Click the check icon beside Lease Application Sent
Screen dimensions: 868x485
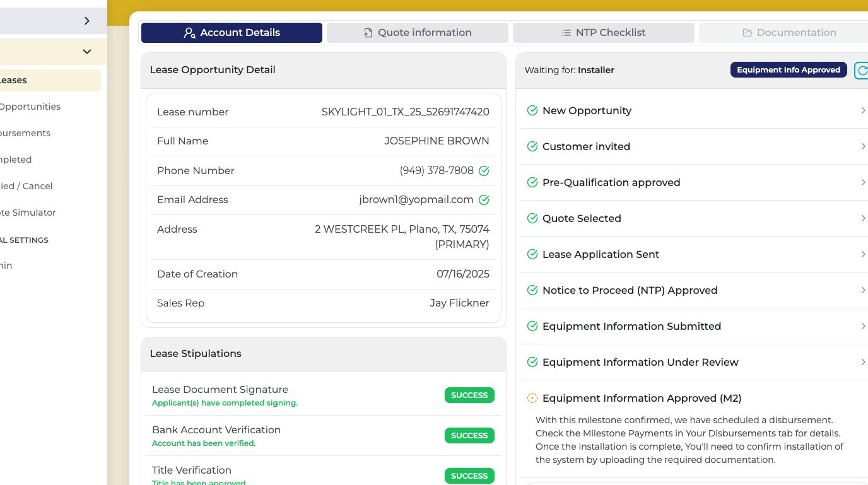(x=532, y=254)
